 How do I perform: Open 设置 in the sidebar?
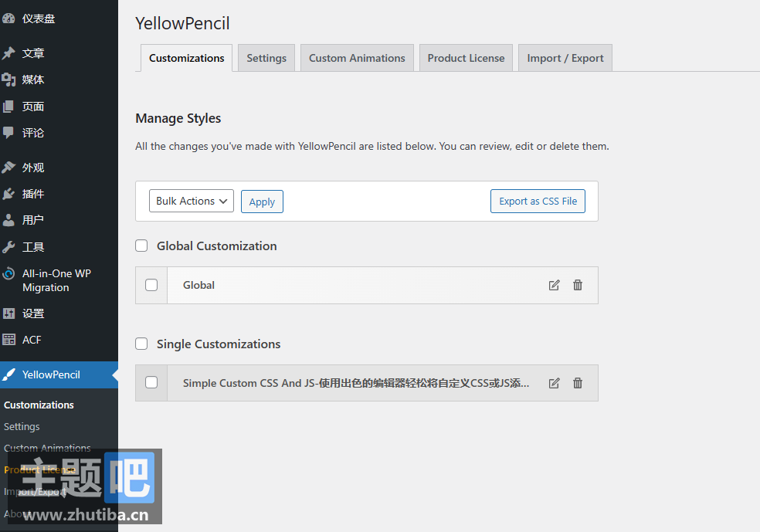[33, 313]
